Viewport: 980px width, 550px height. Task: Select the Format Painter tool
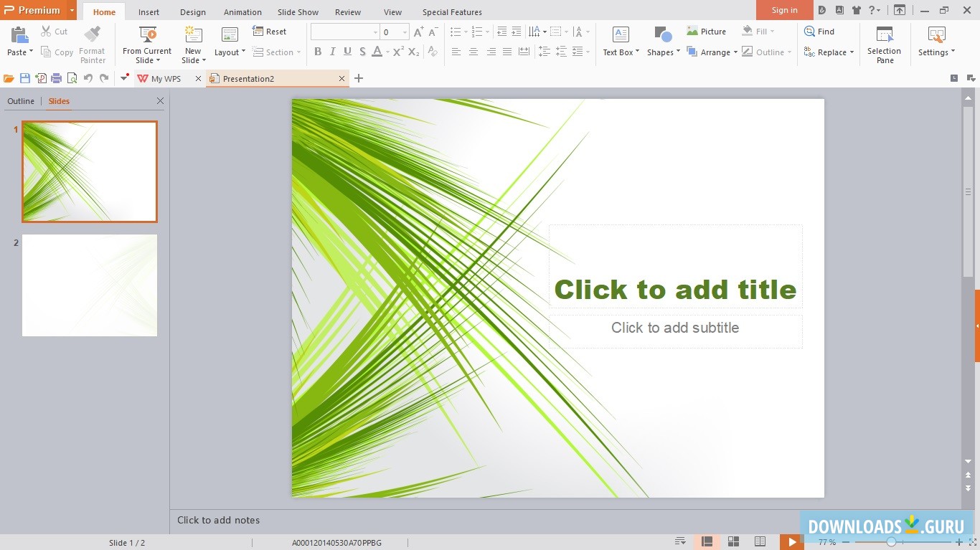pyautogui.click(x=92, y=43)
